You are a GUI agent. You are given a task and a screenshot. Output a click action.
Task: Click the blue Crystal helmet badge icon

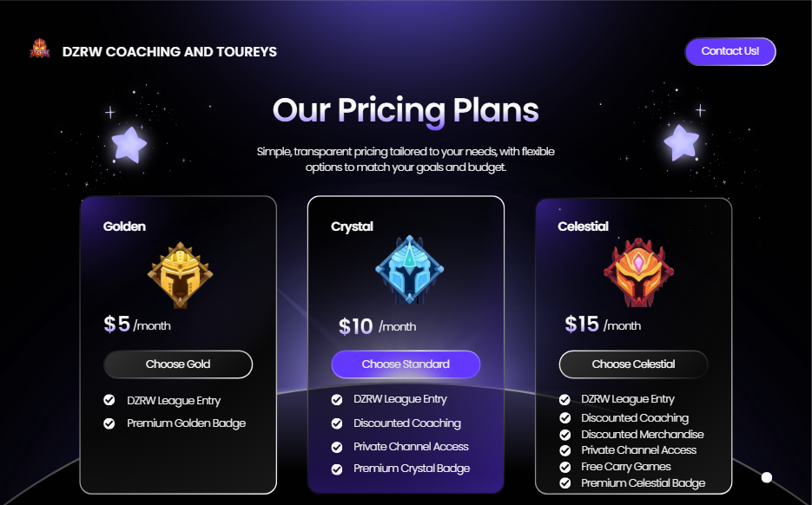406,270
